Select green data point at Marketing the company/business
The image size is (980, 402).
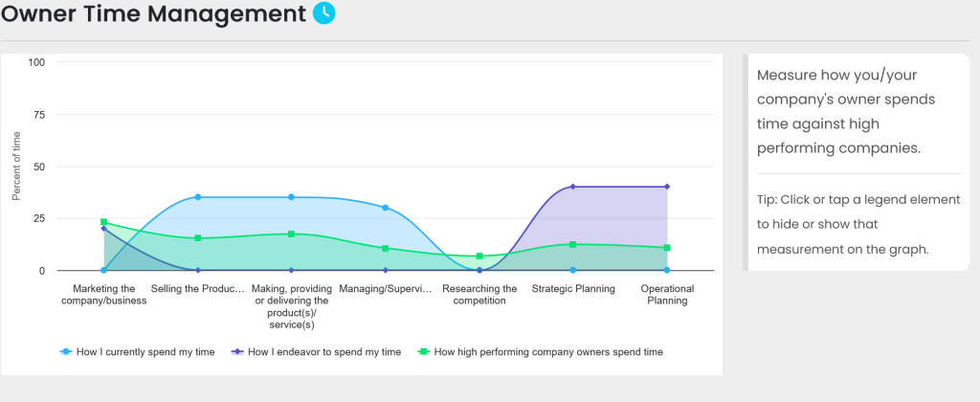(103, 222)
